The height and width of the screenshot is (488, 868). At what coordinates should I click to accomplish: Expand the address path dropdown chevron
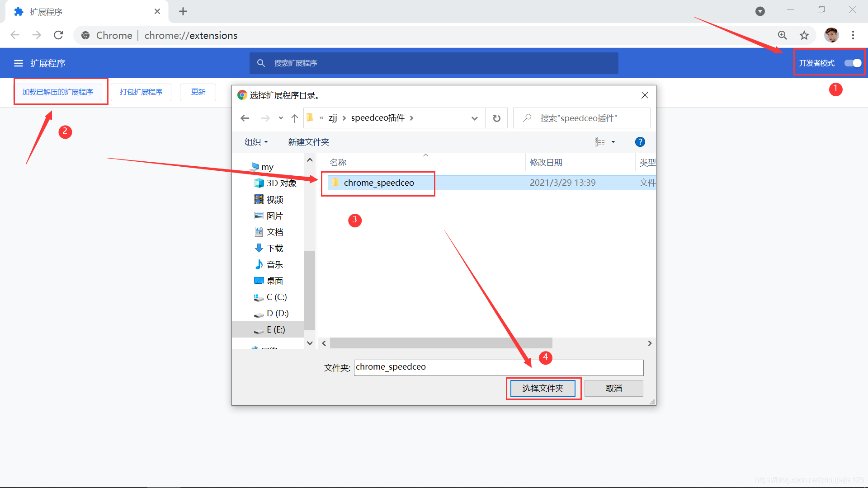coord(475,118)
